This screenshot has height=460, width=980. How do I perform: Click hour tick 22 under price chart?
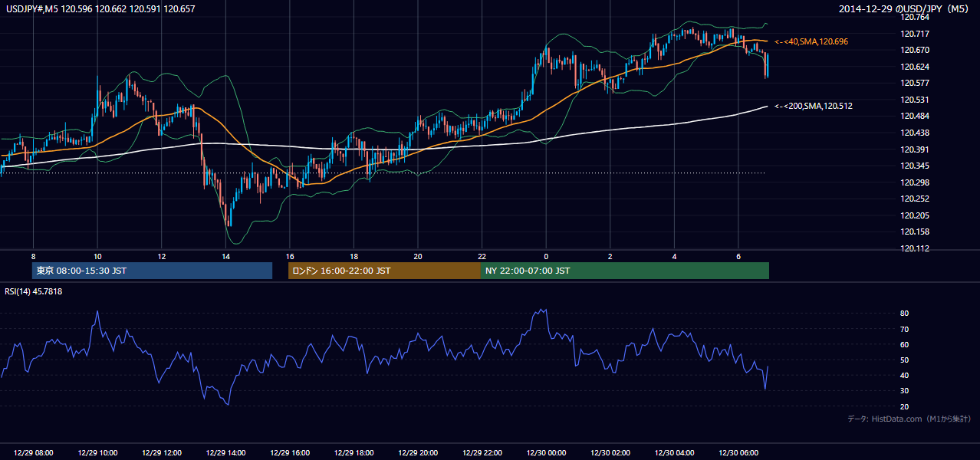coord(482,257)
